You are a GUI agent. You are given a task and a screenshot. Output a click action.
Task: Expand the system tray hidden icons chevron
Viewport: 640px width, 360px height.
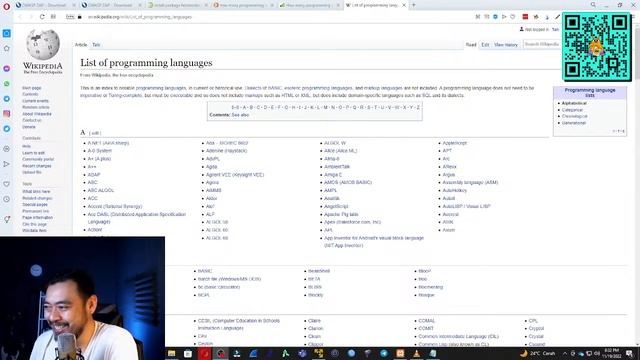[564, 353]
